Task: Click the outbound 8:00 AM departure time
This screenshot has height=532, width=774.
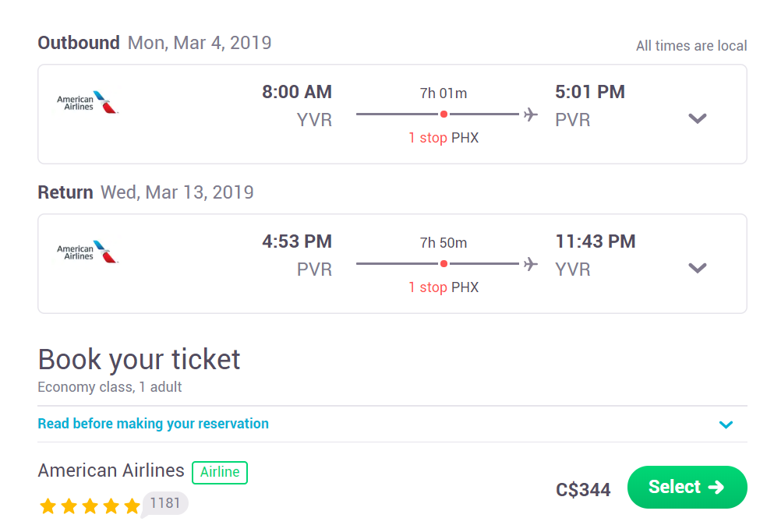Action: click(x=297, y=92)
